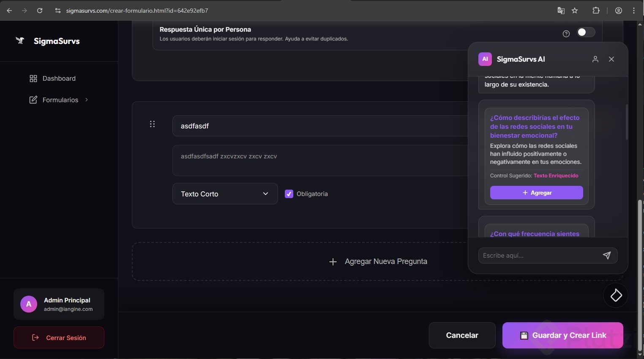Go to Dashboard in the sidebar
Image resolution: width=644 pixels, height=359 pixels.
coord(59,79)
